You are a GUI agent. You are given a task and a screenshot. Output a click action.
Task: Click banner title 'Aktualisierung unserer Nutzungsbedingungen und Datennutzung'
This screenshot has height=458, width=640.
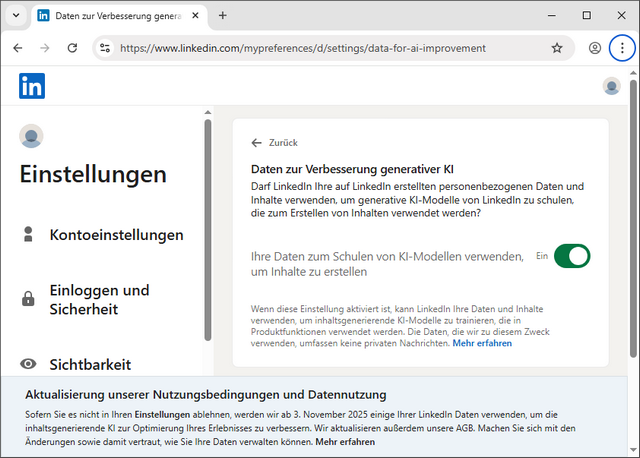pyautogui.click(x=206, y=395)
